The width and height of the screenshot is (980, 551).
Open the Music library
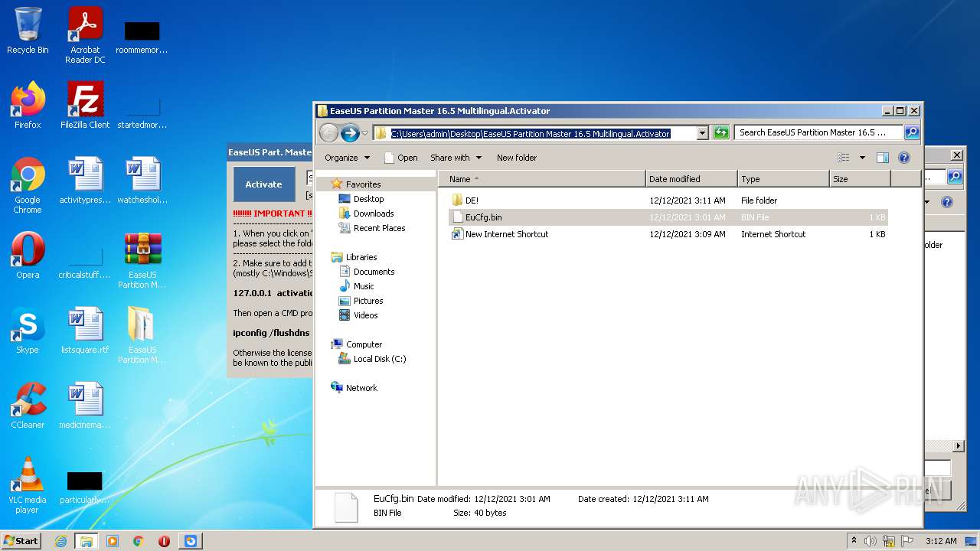coord(364,286)
